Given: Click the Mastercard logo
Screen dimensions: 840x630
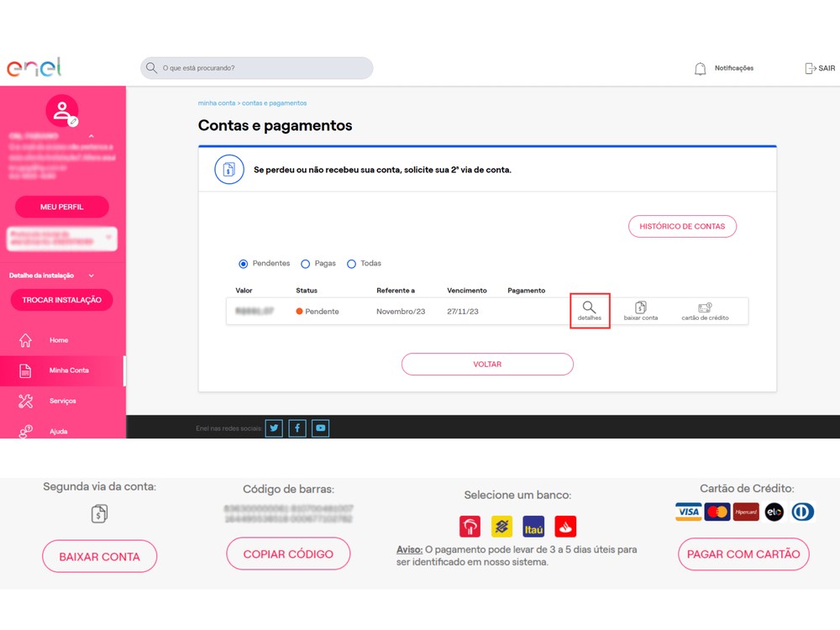Looking at the screenshot, I should pos(717,512).
